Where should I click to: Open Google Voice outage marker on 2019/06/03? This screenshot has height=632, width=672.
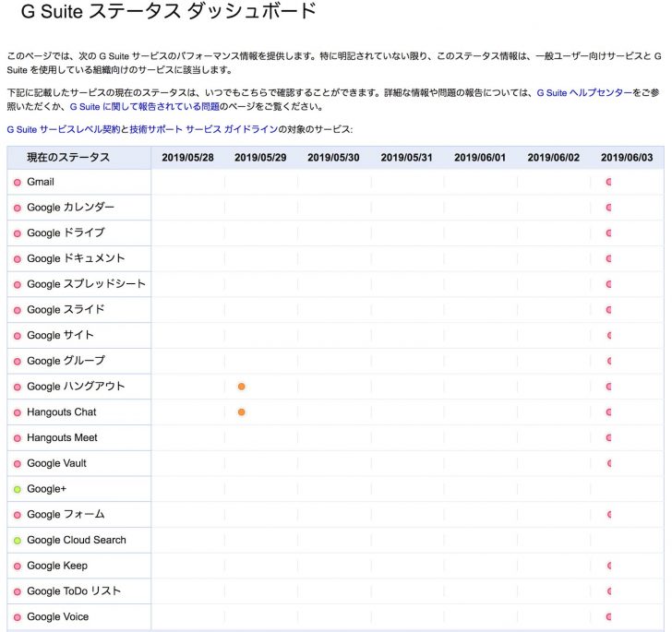click(608, 617)
